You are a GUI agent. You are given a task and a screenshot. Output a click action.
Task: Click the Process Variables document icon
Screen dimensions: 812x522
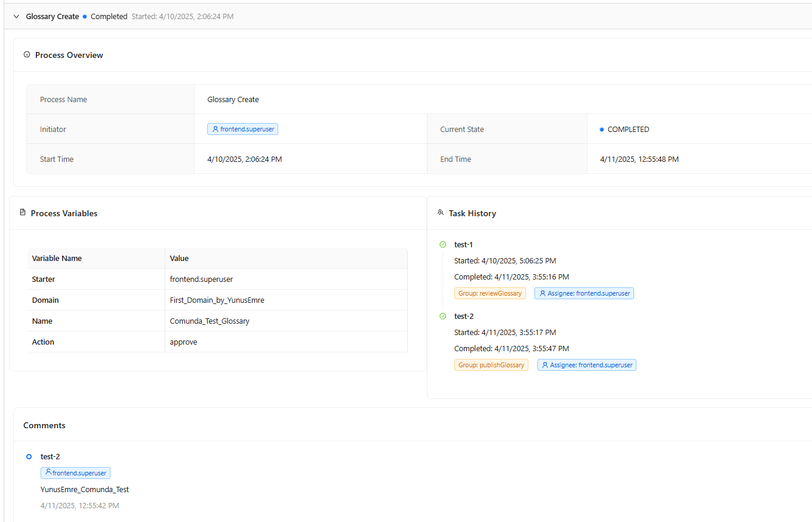tap(23, 213)
